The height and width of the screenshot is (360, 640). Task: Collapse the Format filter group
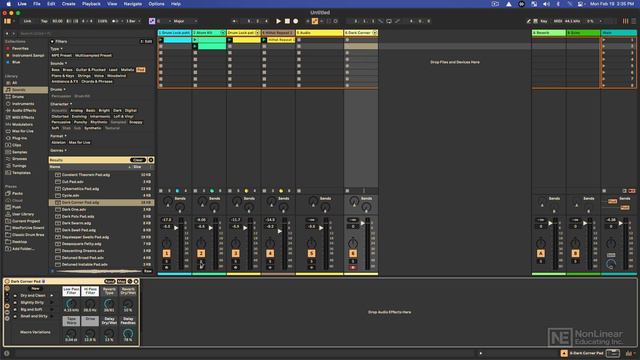tap(58, 136)
